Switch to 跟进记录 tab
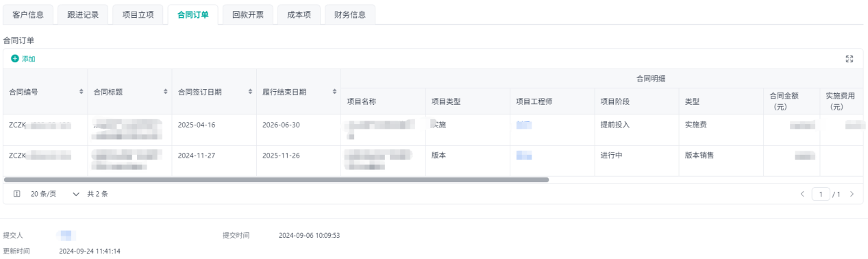The image size is (868, 259). pyautogui.click(x=83, y=14)
